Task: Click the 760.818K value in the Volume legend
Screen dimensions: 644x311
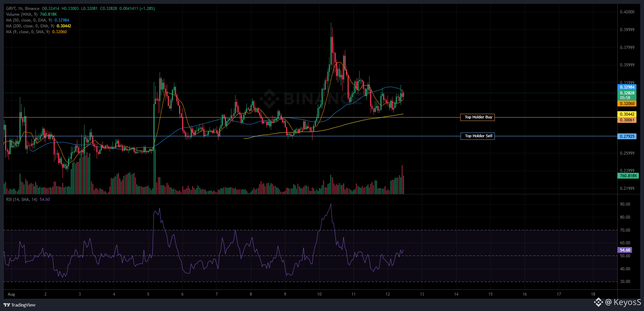Action: (49, 14)
